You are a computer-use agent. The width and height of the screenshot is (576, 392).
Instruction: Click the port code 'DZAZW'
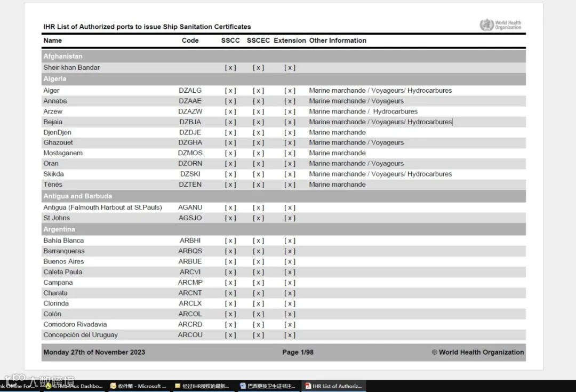click(190, 111)
